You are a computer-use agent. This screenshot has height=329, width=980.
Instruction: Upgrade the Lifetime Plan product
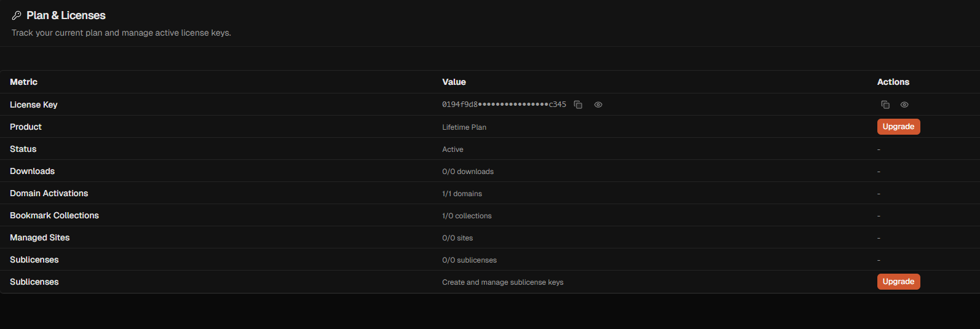pos(898,127)
